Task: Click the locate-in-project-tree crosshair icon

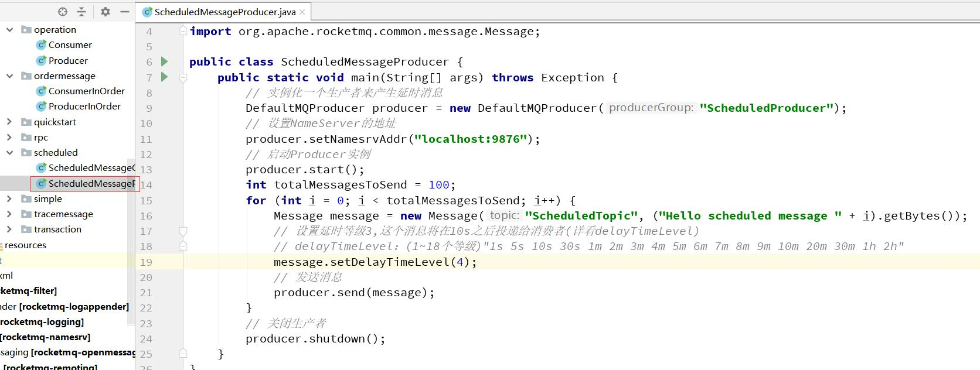Action: tap(63, 12)
